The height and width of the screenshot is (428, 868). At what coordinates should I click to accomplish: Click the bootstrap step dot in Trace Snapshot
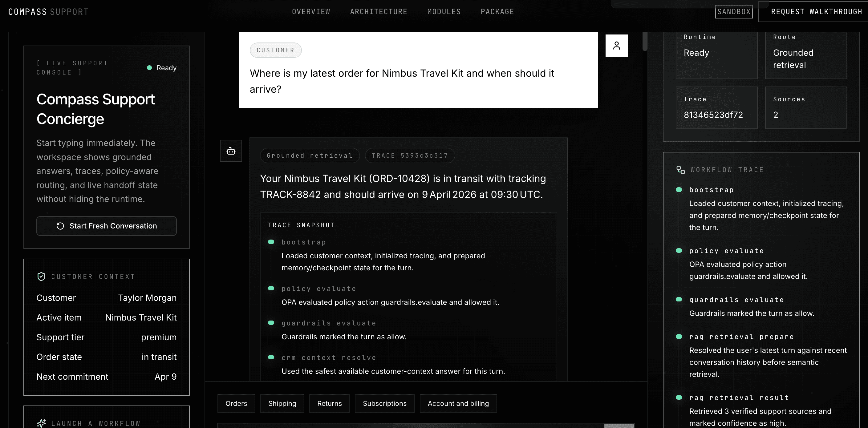point(271,242)
